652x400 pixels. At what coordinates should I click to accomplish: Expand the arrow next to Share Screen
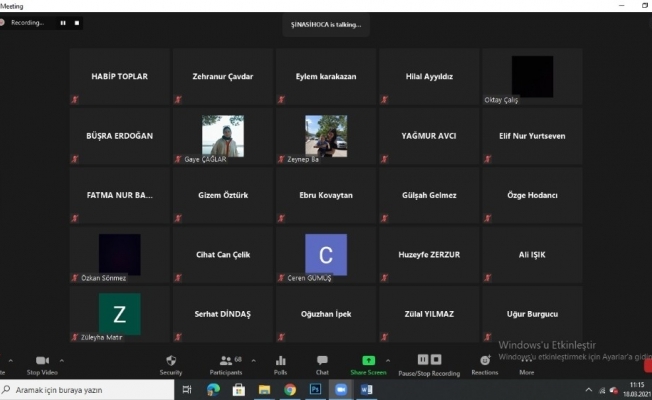tap(389, 359)
